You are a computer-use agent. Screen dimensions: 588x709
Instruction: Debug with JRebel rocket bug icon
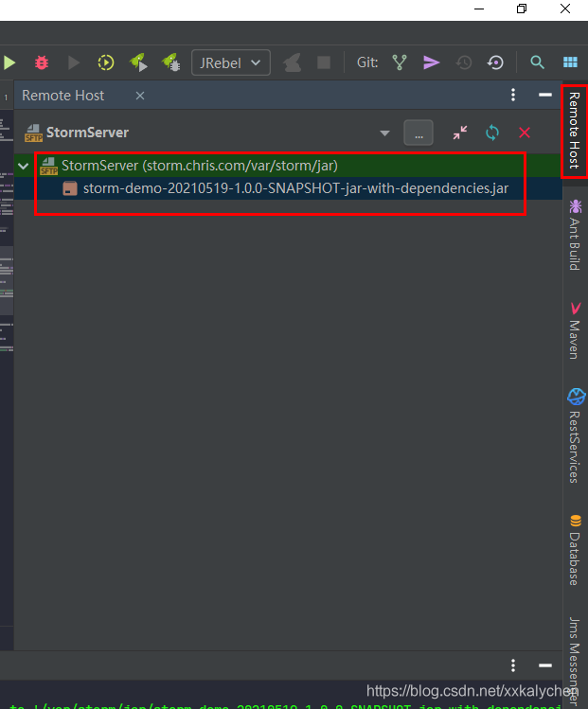point(171,62)
